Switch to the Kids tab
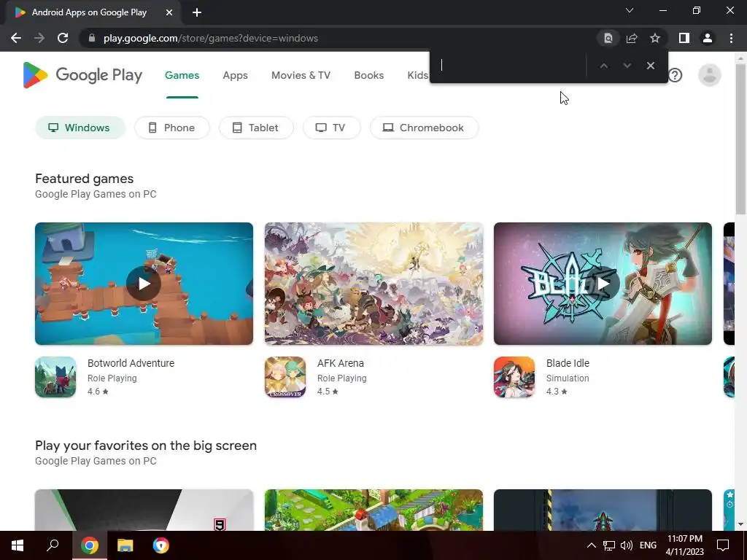The width and height of the screenshot is (747, 560). tap(418, 75)
